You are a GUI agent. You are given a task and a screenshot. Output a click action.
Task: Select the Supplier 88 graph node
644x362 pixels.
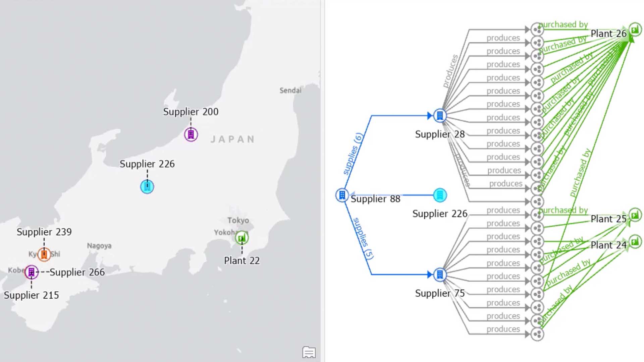[342, 195]
